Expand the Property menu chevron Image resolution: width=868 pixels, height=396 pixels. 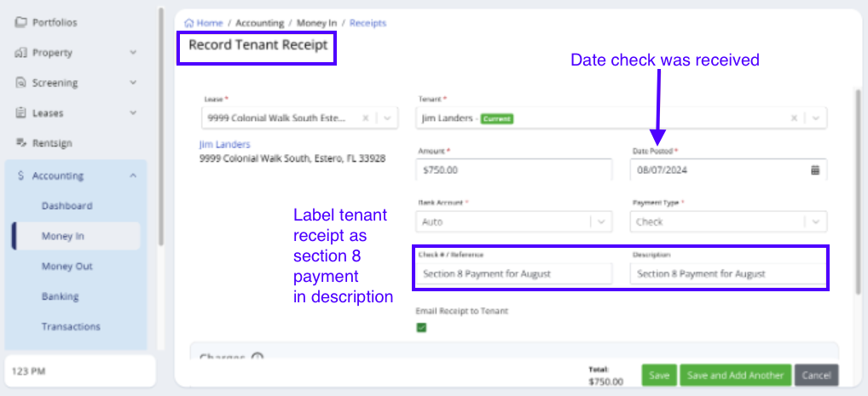pos(133,53)
